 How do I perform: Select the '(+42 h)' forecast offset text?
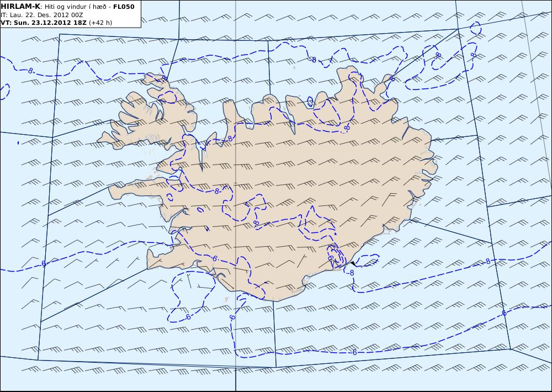tap(100, 23)
